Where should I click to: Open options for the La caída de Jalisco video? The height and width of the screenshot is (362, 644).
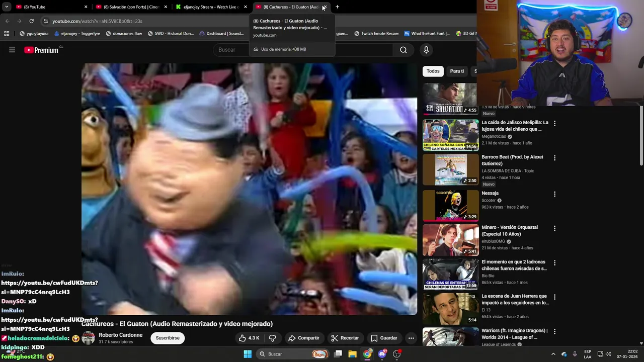point(554,123)
